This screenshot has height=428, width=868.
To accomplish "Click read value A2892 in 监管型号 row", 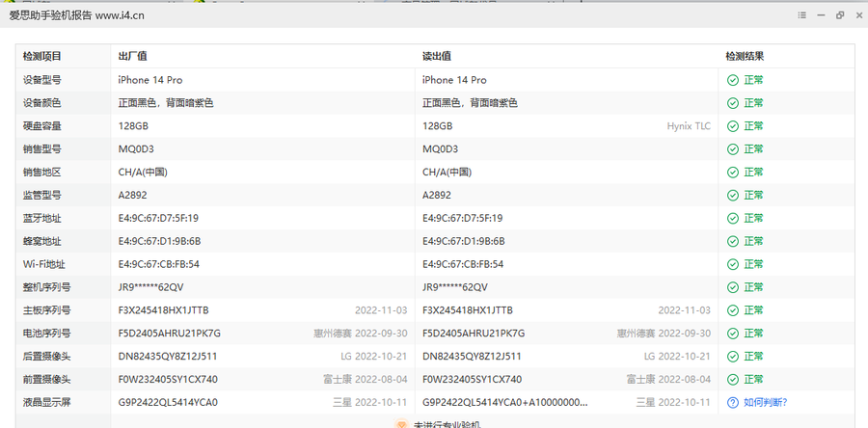I will [437, 195].
